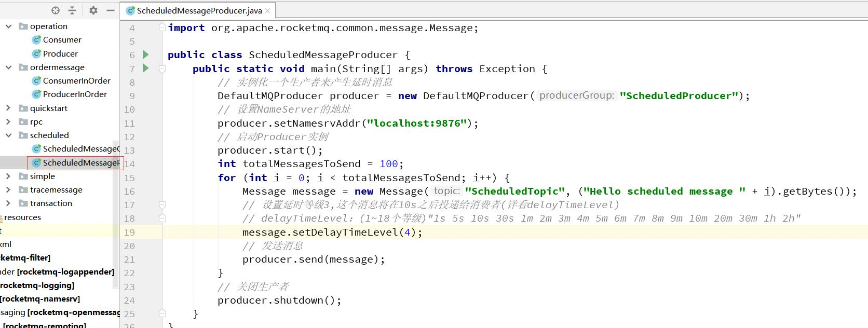Expand the transaction folder

8,203
